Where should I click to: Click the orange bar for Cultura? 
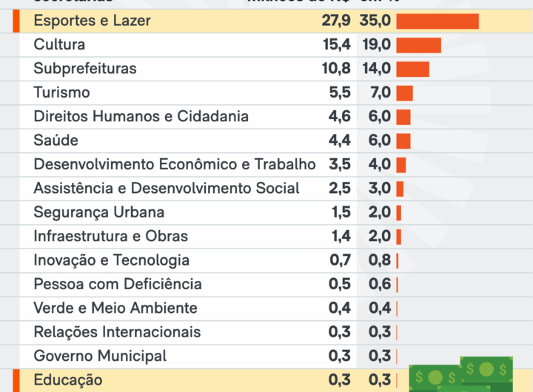419,45
